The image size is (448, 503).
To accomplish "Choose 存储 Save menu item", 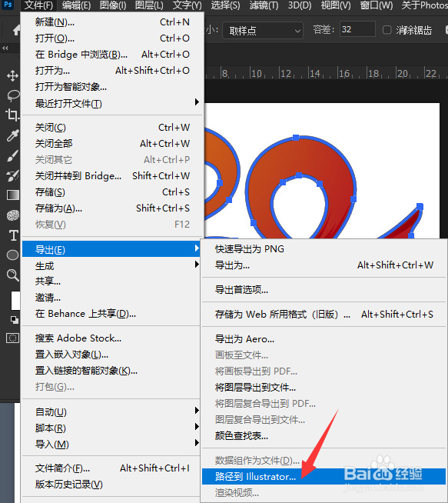I will pyautogui.click(x=112, y=192).
